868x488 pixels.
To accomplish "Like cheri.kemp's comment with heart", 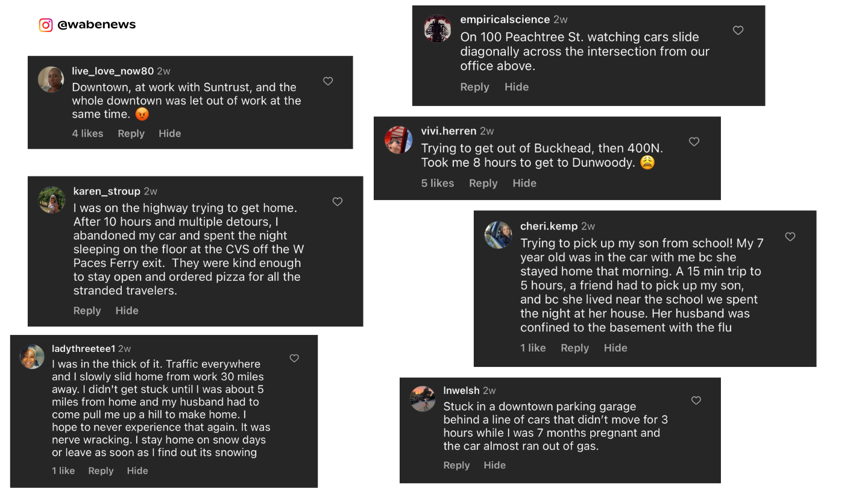I will (x=790, y=237).
